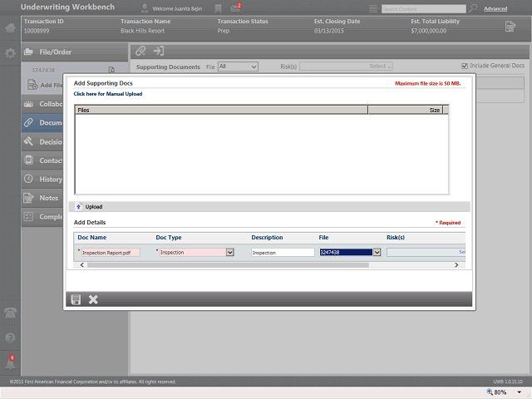Open the notifications bell icon
The width and height of the screenshot is (532, 399).
click(10, 363)
